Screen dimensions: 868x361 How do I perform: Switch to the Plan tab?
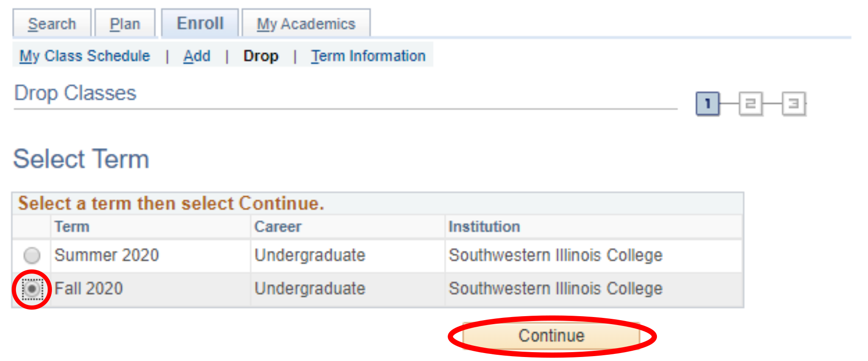pos(125,23)
